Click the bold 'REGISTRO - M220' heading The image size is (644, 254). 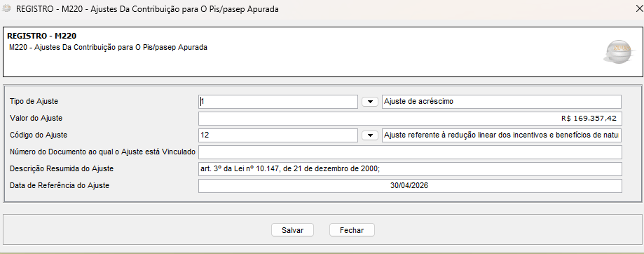click(42, 36)
